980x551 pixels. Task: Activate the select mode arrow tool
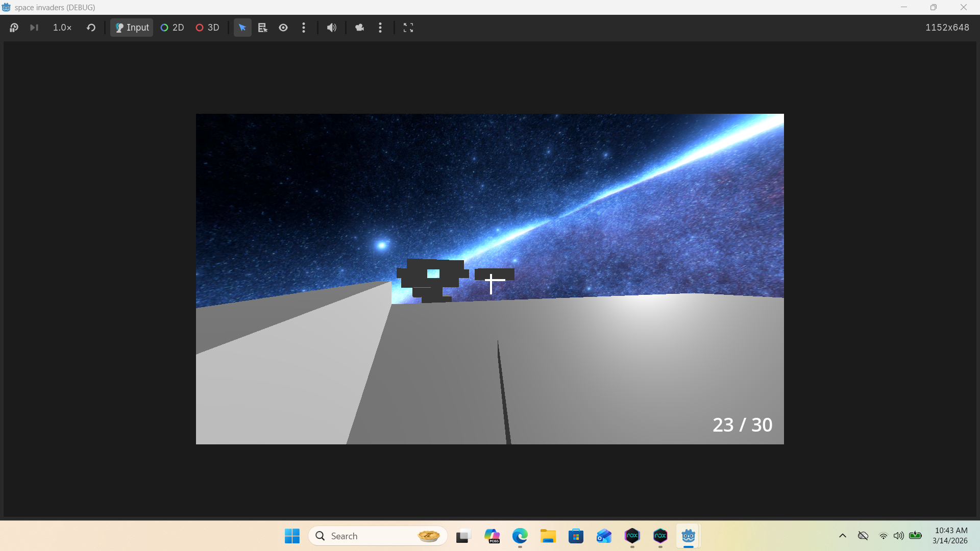pyautogui.click(x=242, y=28)
